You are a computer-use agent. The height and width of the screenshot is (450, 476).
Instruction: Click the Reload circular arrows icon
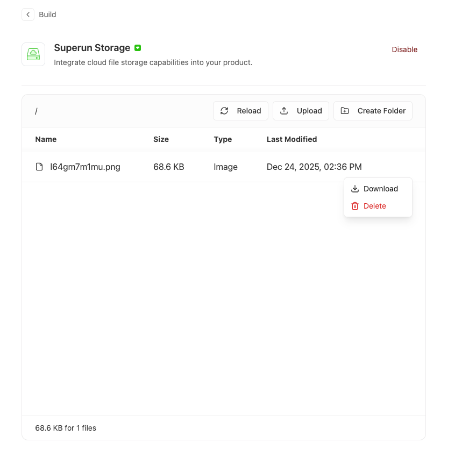click(x=225, y=111)
